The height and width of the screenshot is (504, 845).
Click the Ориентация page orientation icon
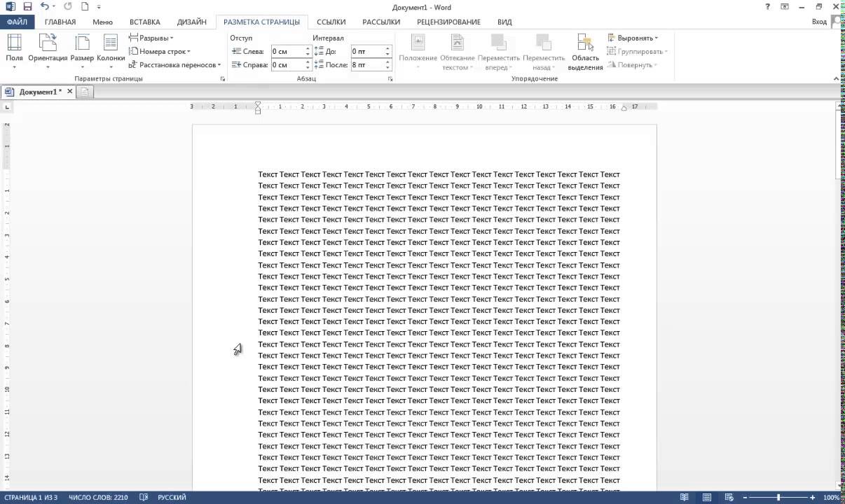48,50
